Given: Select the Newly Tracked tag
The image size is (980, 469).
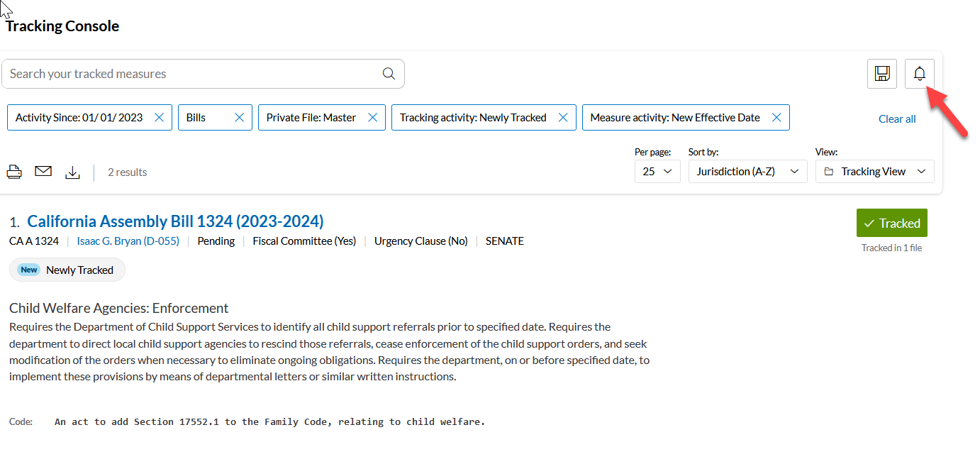Looking at the screenshot, I should point(80,270).
